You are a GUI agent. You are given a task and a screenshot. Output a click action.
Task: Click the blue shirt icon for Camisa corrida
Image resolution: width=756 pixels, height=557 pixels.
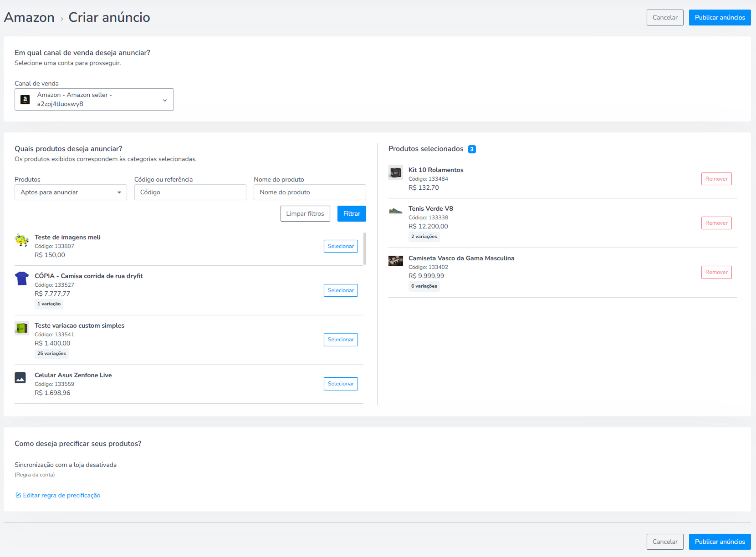(x=22, y=278)
